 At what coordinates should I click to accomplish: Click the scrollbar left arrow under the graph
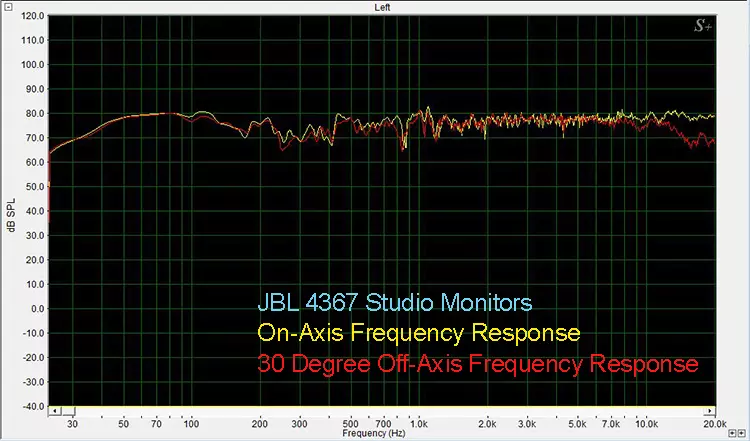click(55, 411)
